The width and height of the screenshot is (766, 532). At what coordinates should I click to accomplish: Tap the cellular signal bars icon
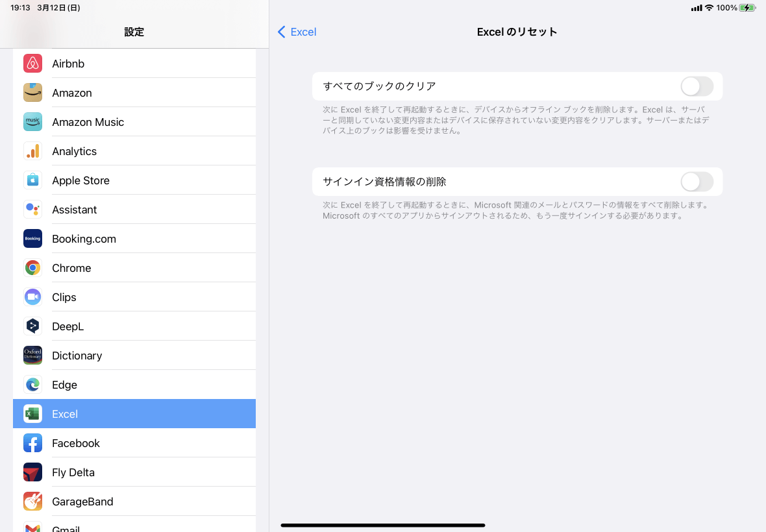(697, 8)
